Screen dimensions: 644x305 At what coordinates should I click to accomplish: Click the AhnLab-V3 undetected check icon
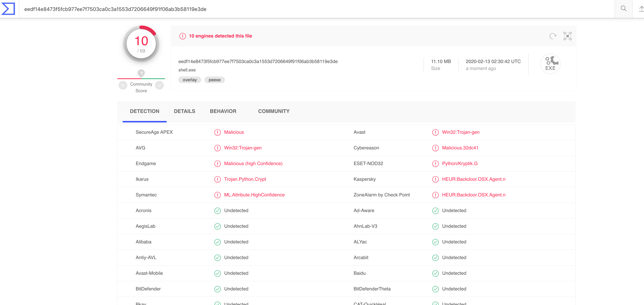(x=435, y=226)
